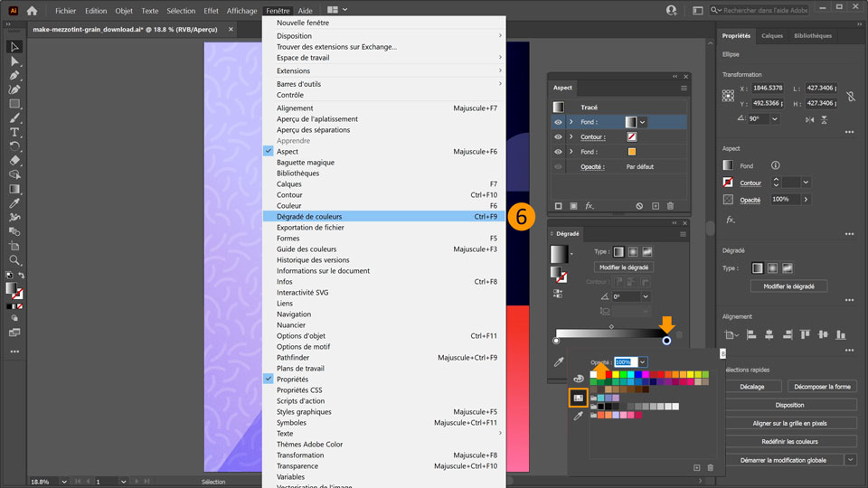The width and height of the screenshot is (868, 488).
Task: Select the Pen tool
Action: click(x=14, y=75)
